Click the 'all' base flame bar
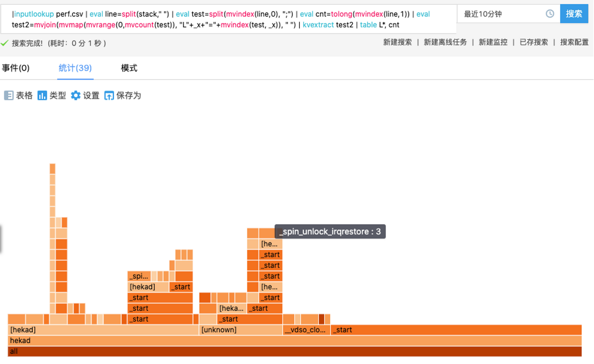 pyautogui.click(x=295, y=351)
